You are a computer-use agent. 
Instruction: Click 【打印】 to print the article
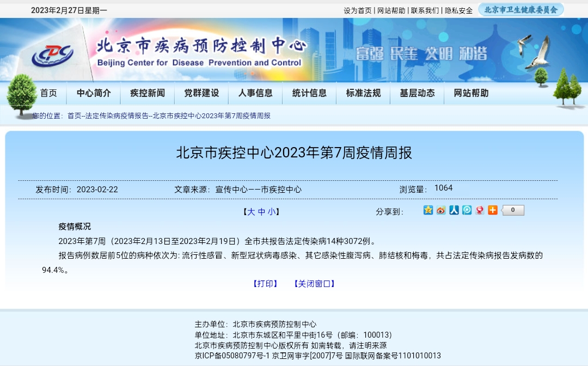coord(266,284)
